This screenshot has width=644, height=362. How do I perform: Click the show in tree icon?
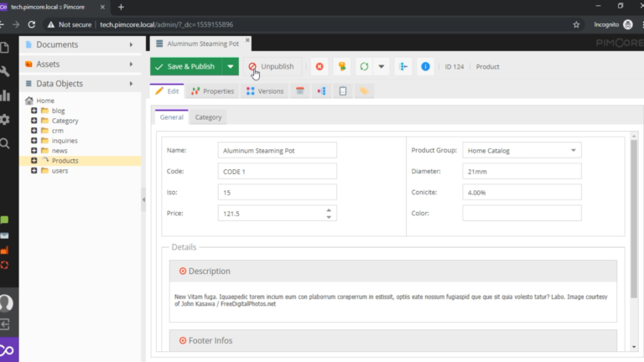403,66
